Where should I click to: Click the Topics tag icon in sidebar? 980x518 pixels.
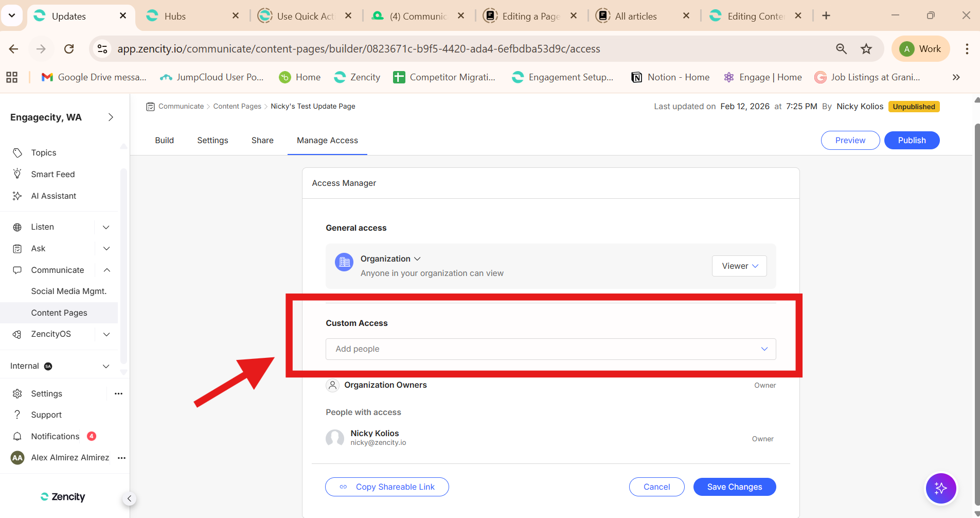(x=17, y=153)
